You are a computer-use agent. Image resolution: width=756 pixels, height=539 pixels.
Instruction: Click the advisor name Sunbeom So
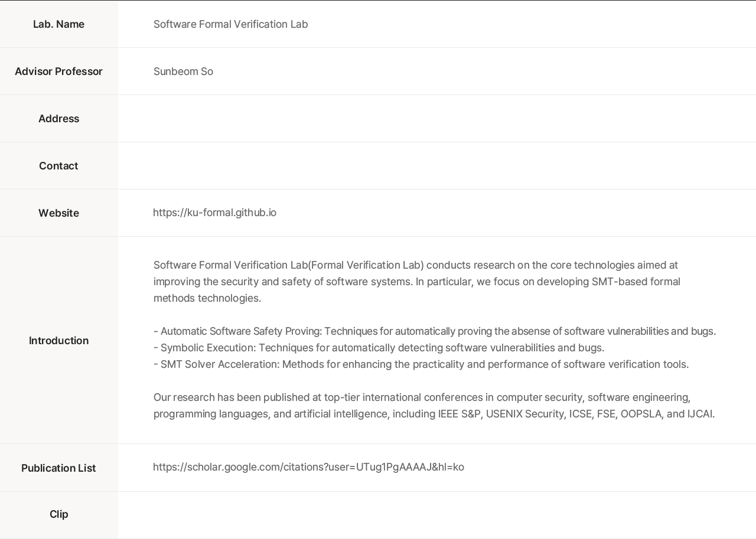click(183, 71)
